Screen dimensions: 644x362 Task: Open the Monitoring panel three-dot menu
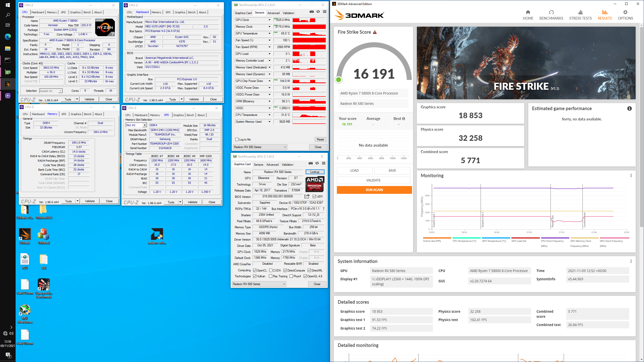coord(631,175)
